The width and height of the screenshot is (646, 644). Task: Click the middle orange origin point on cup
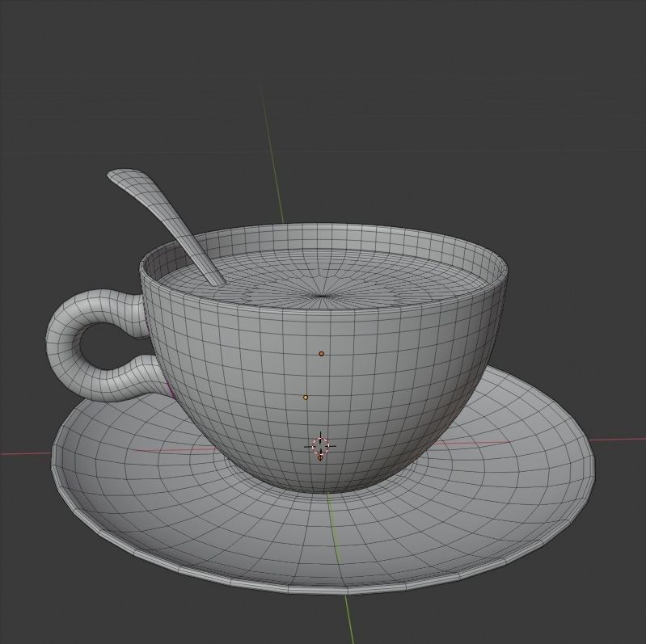click(x=306, y=398)
